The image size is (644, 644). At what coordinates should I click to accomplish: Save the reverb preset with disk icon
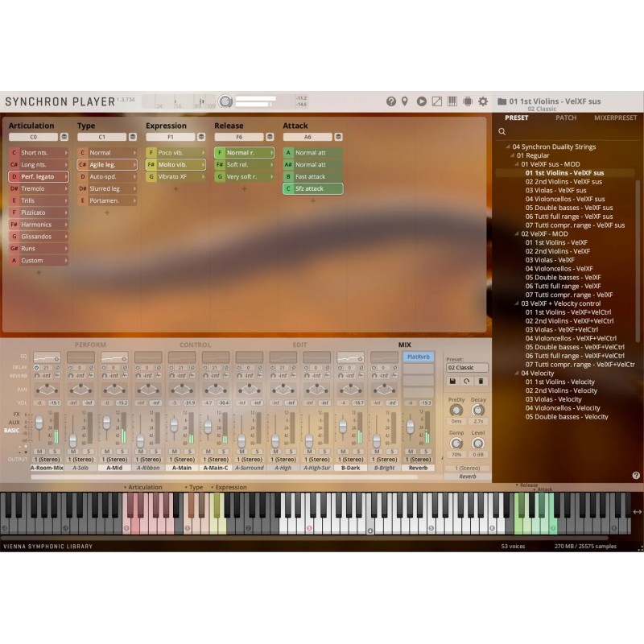point(453,381)
